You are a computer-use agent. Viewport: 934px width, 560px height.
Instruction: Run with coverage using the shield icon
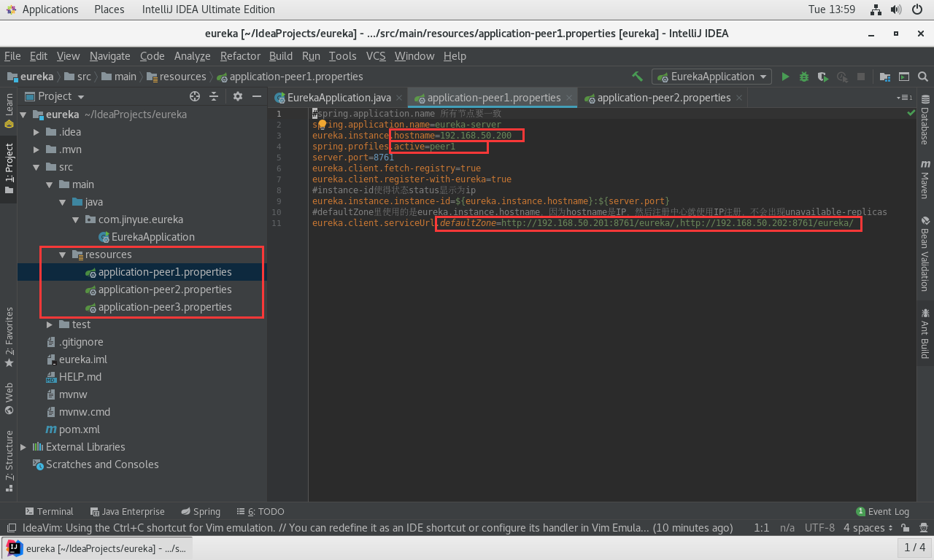823,77
